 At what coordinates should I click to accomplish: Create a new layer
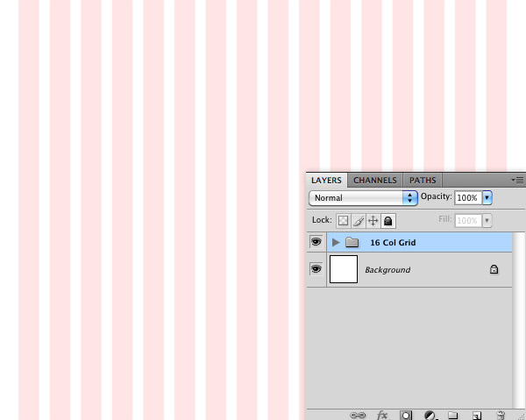pyautogui.click(x=477, y=415)
